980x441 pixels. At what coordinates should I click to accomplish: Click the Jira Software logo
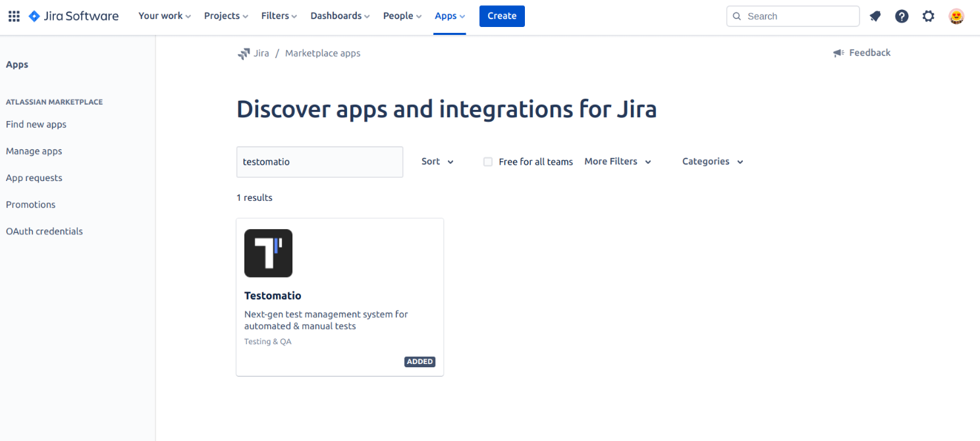coord(74,16)
